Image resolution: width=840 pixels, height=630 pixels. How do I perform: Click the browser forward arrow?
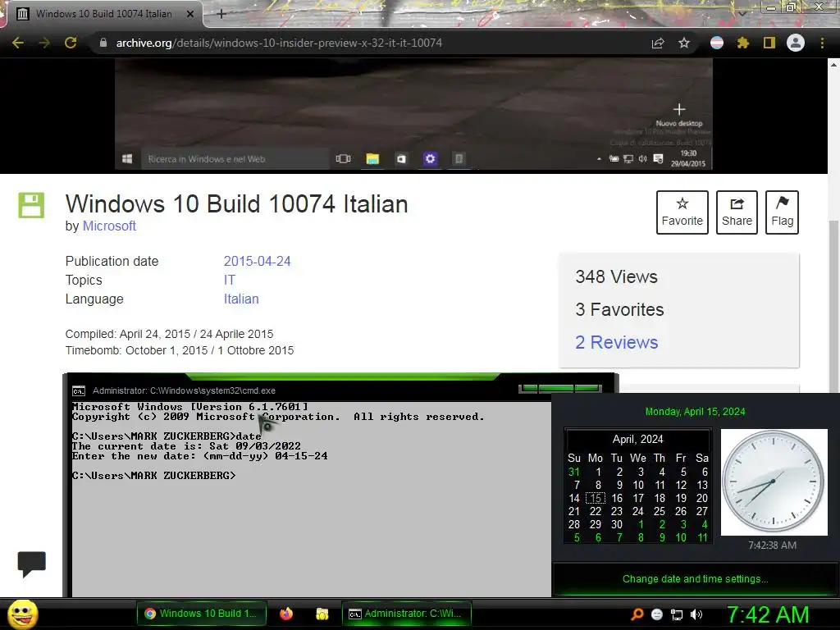coord(44,43)
